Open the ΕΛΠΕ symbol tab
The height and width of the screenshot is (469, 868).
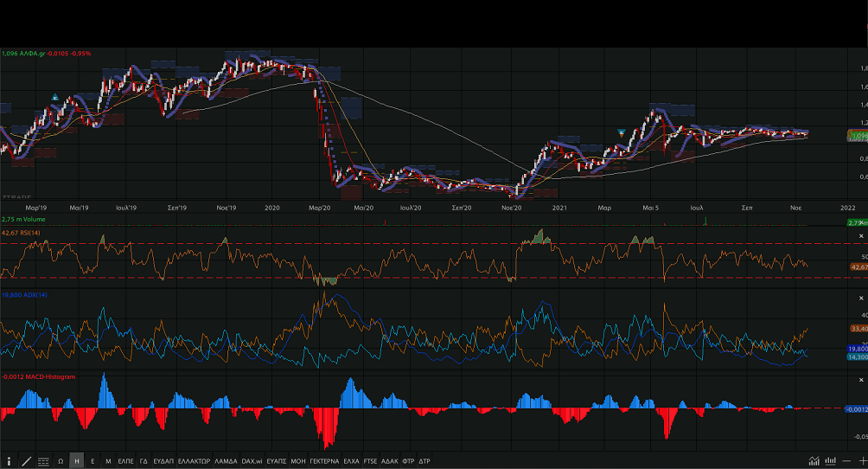coord(126,461)
